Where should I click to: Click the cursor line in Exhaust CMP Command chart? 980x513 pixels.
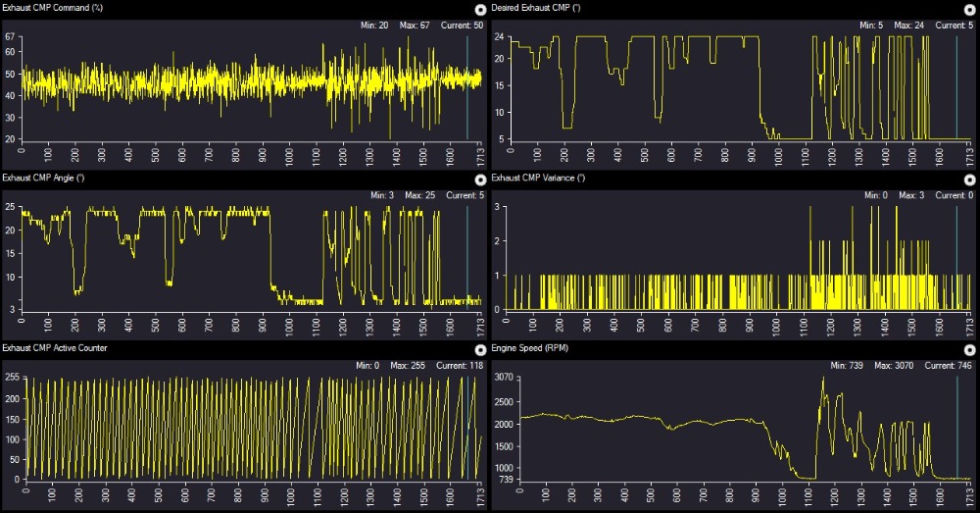coord(467,88)
